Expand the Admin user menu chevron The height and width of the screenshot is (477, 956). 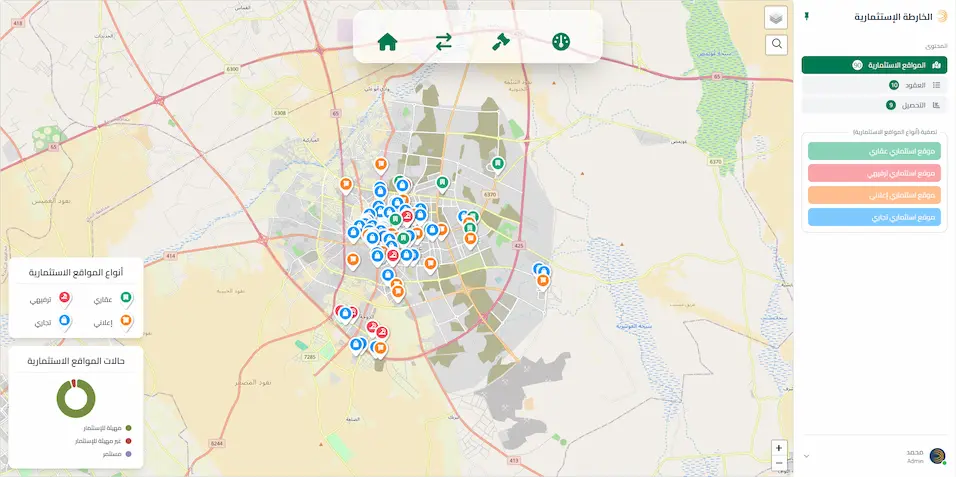pyautogui.click(x=807, y=456)
